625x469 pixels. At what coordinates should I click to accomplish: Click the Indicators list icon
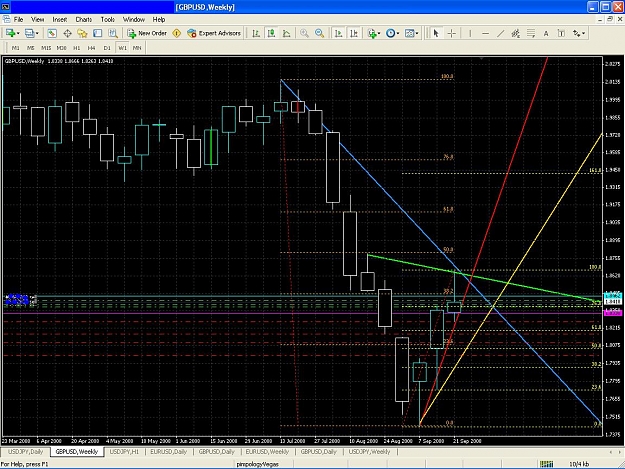(372, 33)
